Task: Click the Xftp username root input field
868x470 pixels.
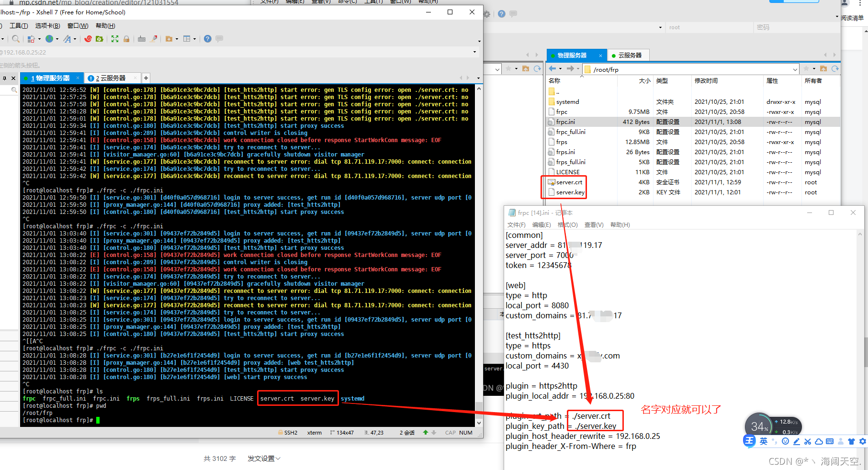Action: pyautogui.click(x=709, y=27)
